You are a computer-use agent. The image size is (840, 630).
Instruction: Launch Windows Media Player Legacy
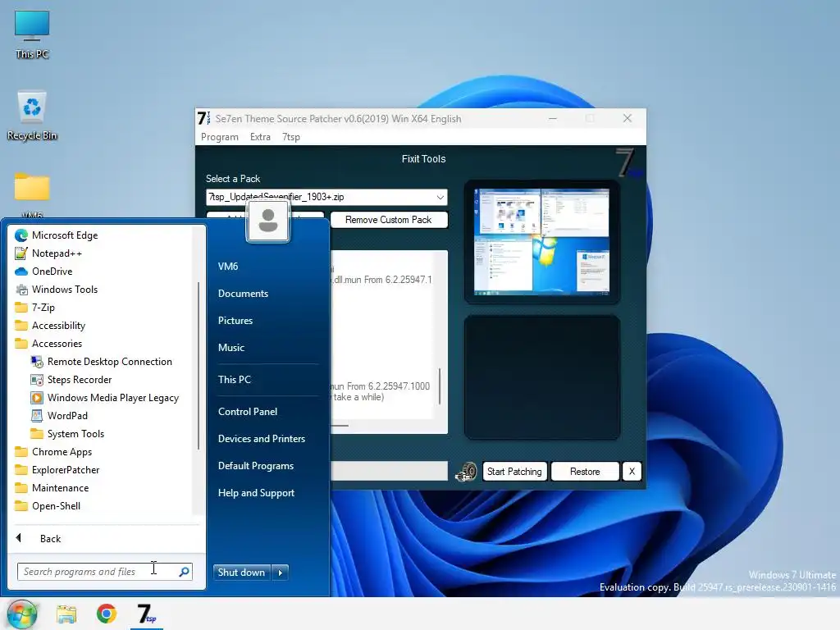click(x=112, y=398)
